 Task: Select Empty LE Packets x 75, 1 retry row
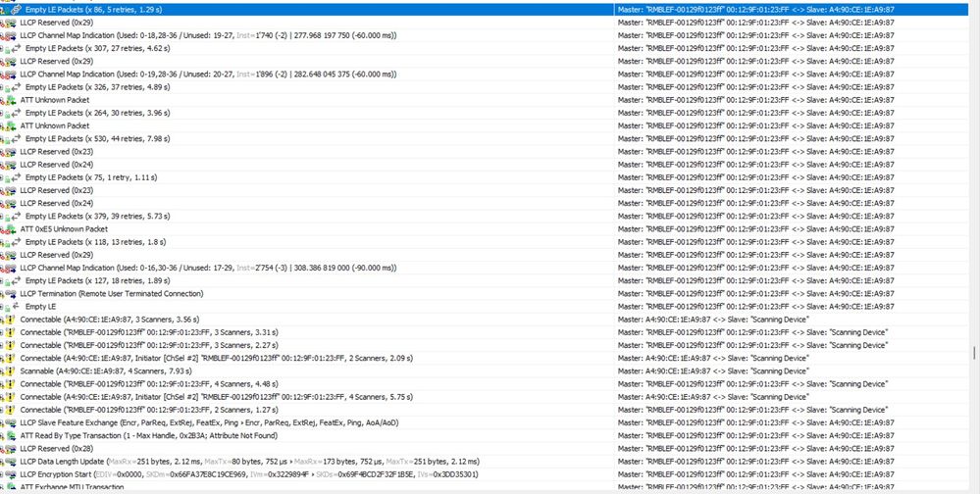[x=307, y=177]
